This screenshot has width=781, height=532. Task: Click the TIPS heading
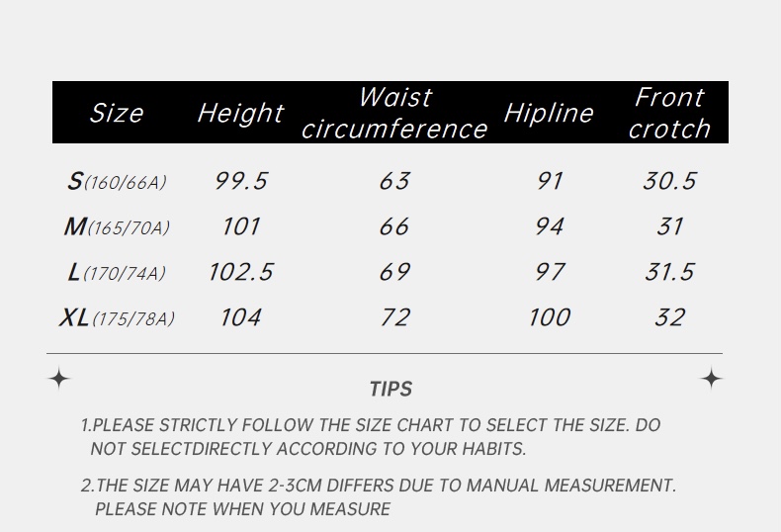tap(391, 389)
